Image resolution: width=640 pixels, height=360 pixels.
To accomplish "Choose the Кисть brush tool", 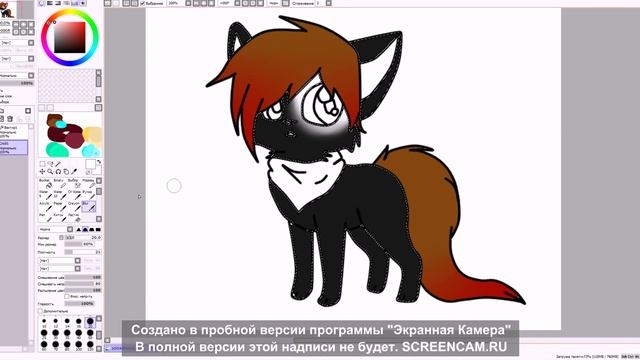I will pos(60,218).
